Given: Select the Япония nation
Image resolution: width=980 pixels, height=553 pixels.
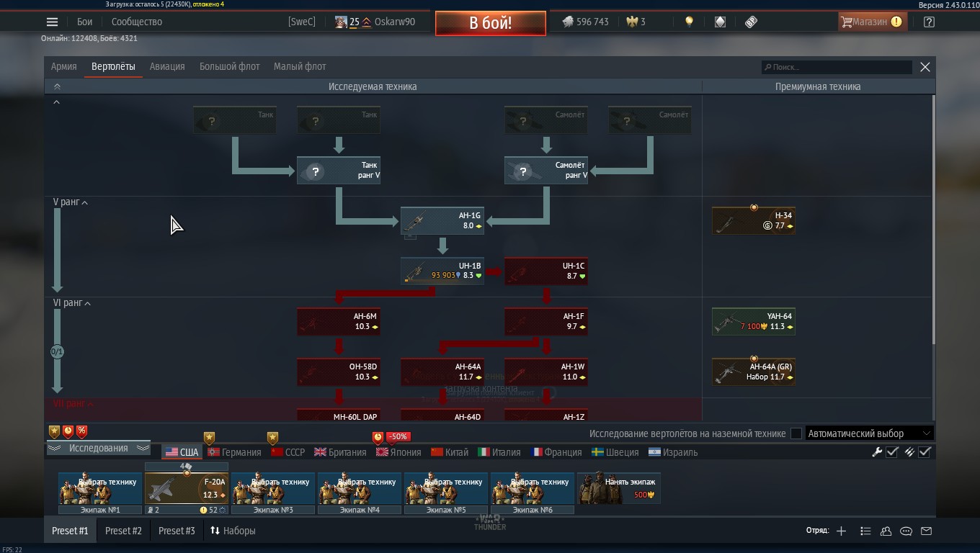Looking at the screenshot, I should pos(398,452).
